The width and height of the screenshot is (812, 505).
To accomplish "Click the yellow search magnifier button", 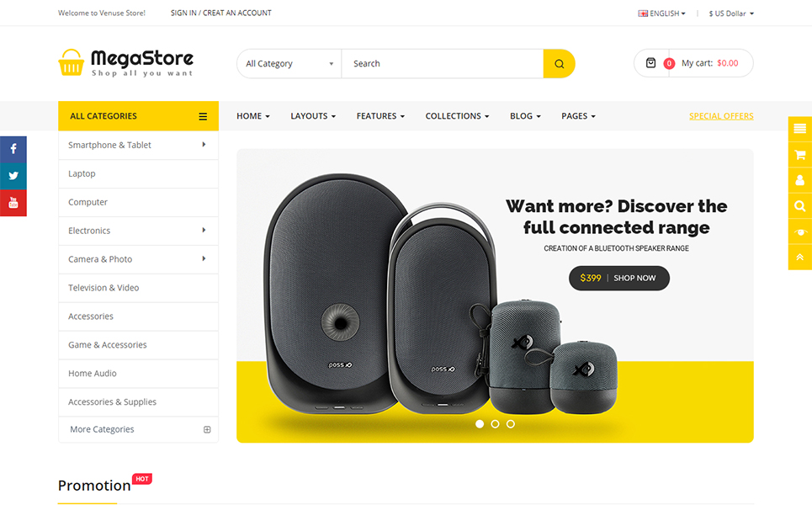I will (559, 64).
